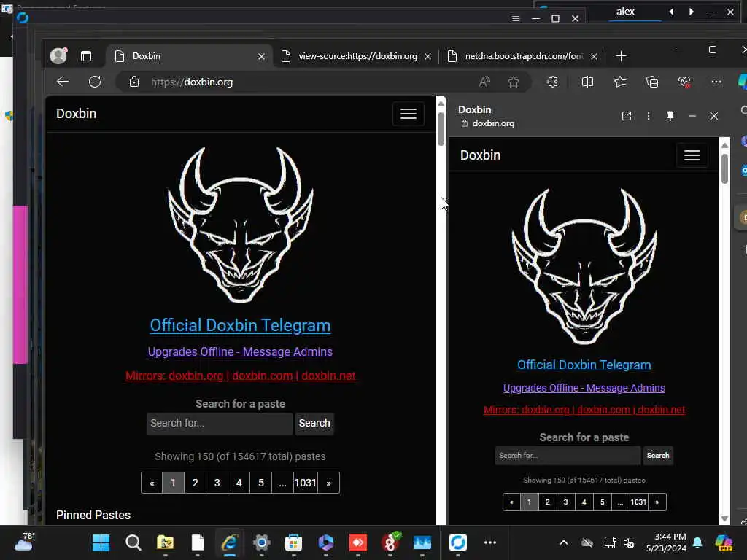Go to page 3 in sidebar pagination

tap(565, 502)
